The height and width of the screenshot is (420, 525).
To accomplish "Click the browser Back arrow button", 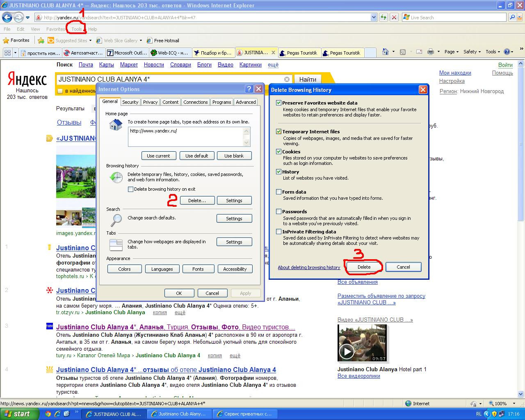I will (7, 17).
